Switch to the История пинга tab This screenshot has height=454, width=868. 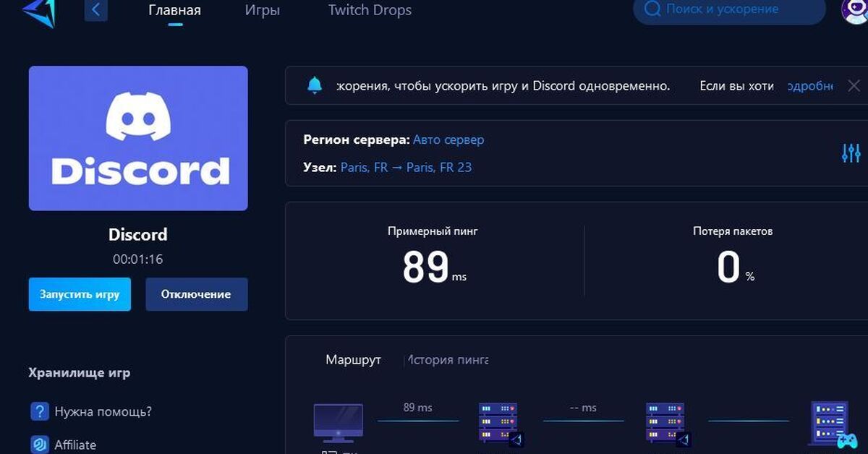pyautogui.click(x=446, y=359)
